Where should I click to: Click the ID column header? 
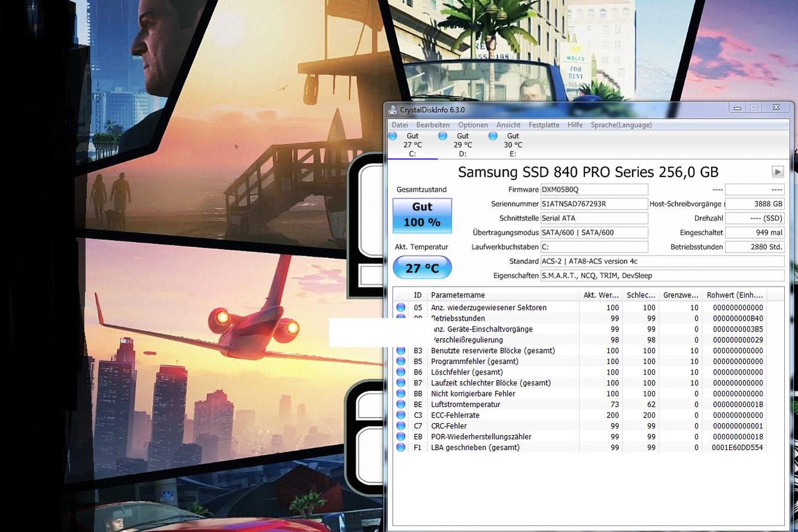coord(418,295)
